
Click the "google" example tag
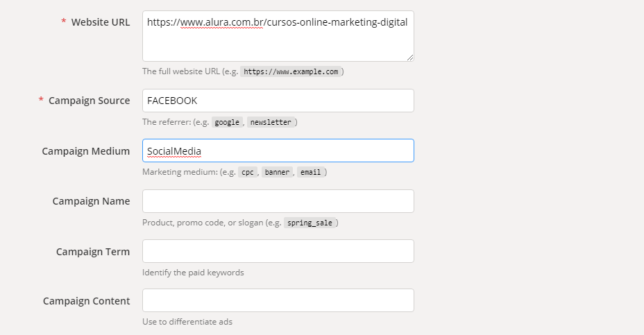(226, 122)
